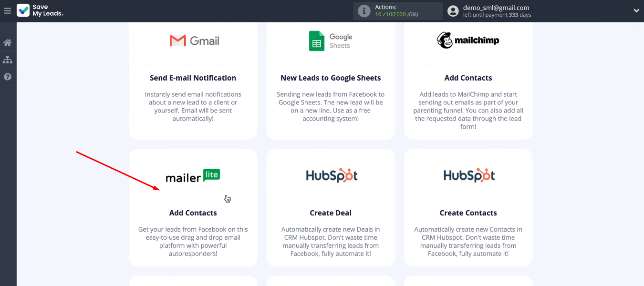Click the Create Contacts HubSpot description text
This screenshot has width=644, height=286.
click(x=468, y=241)
